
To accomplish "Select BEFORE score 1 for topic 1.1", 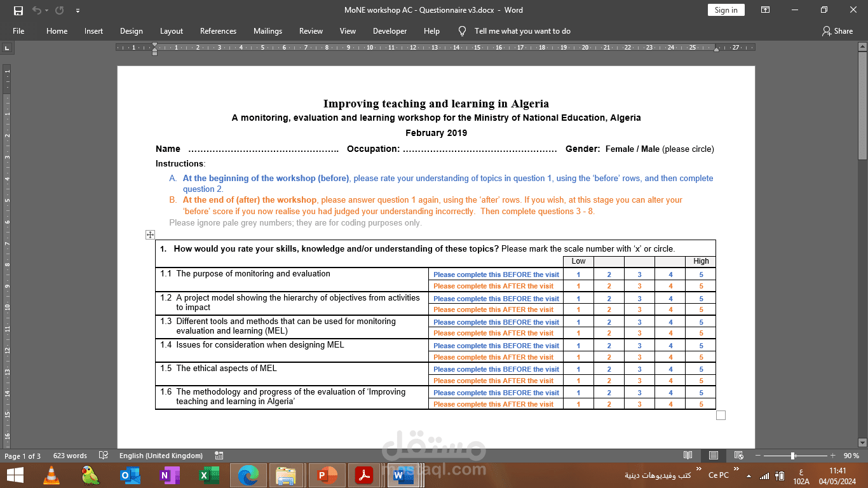I will pyautogui.click(x=578, y=274).
